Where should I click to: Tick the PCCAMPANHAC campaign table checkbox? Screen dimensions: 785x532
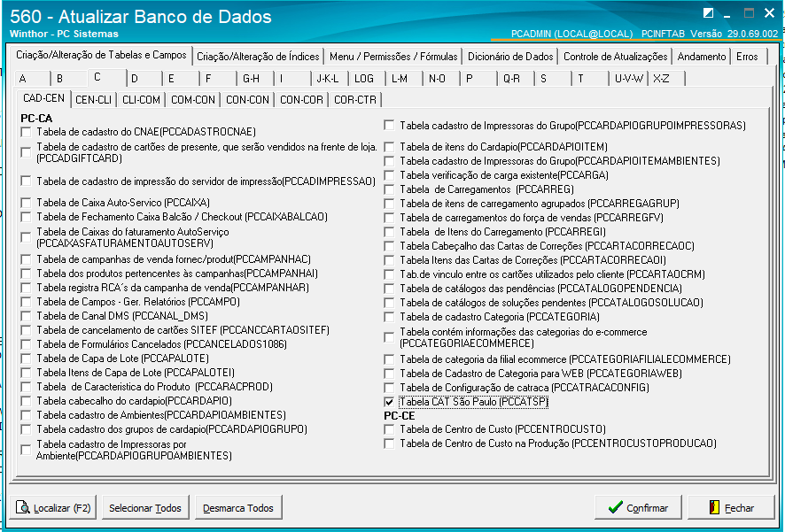pos(26,259)
